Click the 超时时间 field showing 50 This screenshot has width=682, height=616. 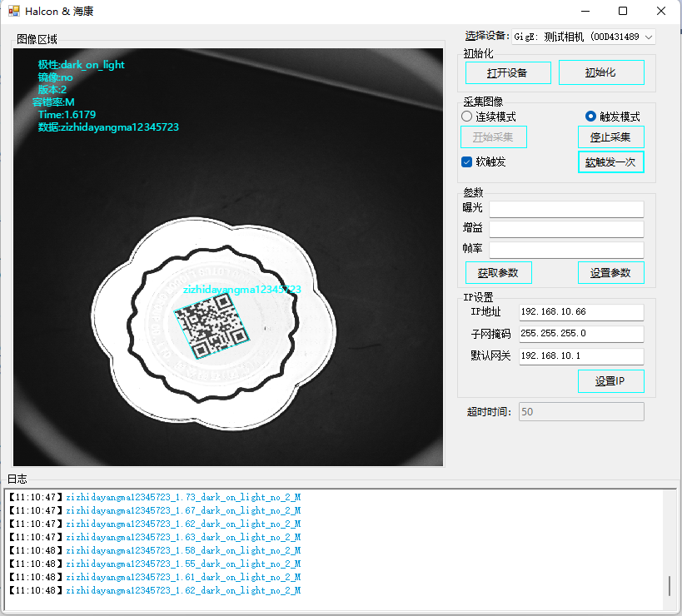pyautogui.click(x=581, y=412)
